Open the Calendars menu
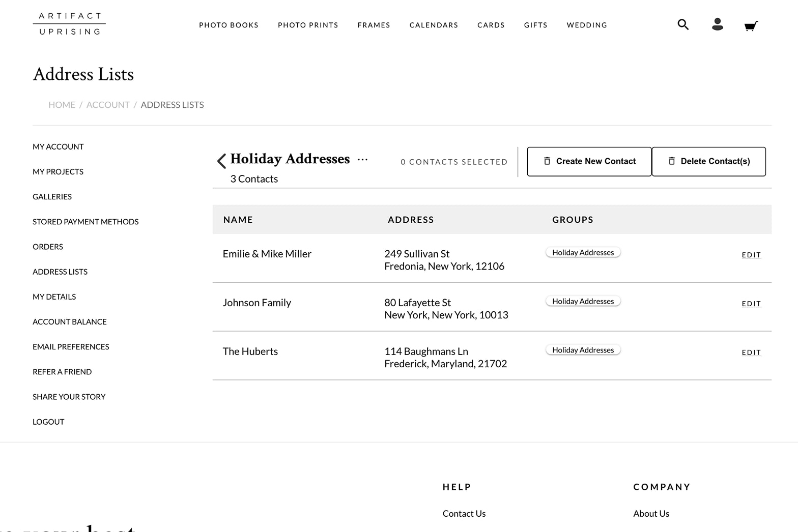This screenshot has width=798, height=532. tap(434, 25)
